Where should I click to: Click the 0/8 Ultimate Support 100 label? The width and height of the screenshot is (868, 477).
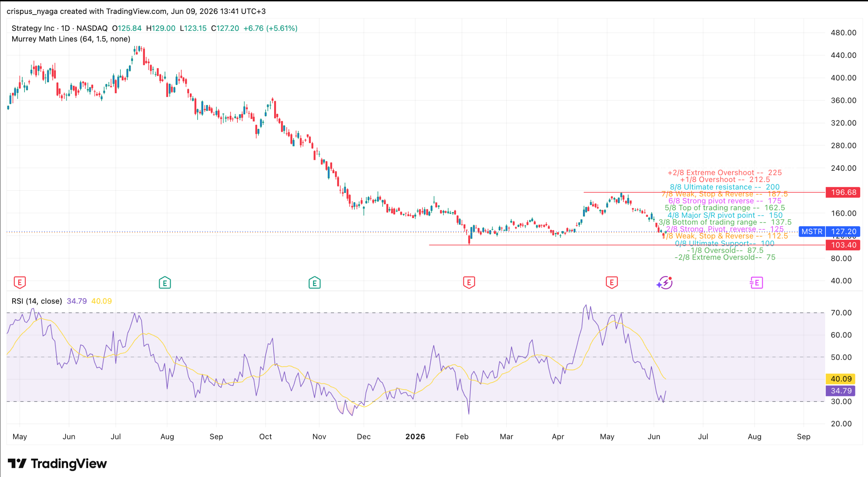point(724,243)
